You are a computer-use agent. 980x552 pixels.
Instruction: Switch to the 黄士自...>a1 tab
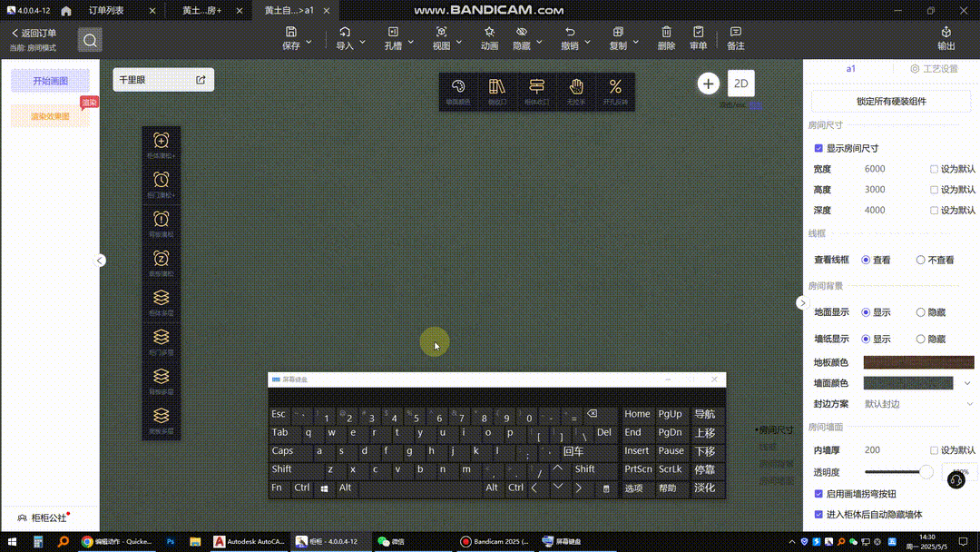tap(289, 11)
